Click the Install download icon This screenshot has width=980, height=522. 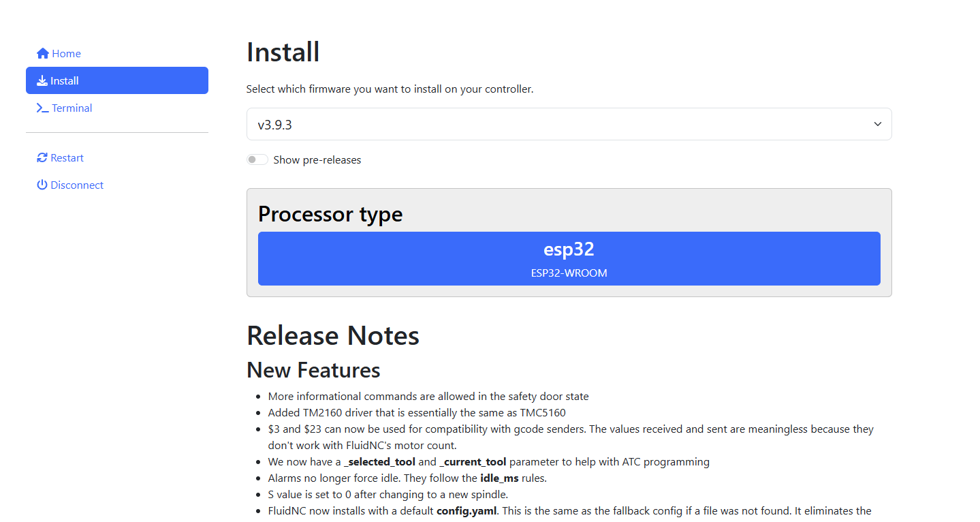pyautogui.click(x=42, y=80)
